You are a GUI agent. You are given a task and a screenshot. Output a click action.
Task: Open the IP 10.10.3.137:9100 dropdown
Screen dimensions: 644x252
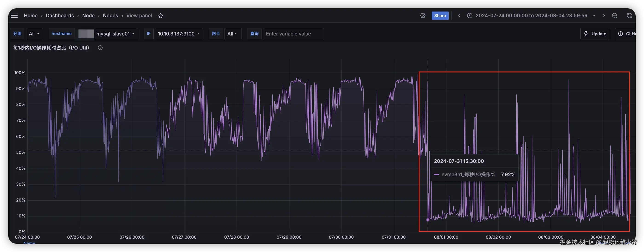(178, 34)
